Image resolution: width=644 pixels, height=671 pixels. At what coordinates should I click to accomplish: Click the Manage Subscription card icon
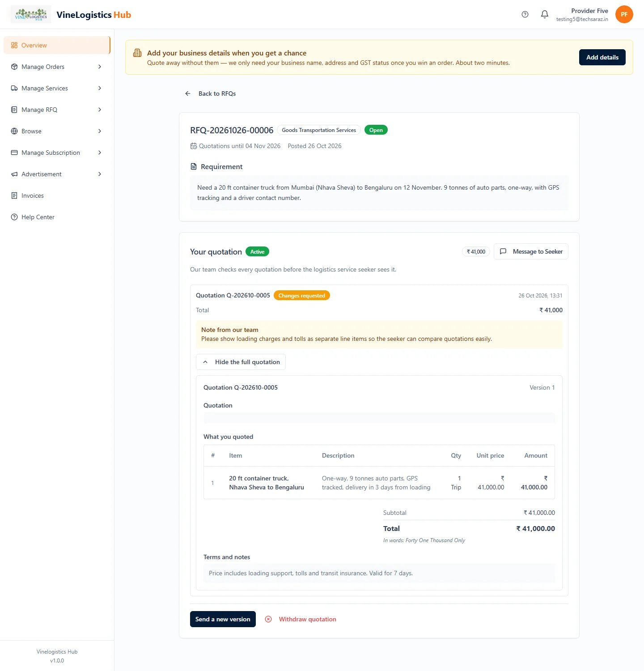point(14,153)
